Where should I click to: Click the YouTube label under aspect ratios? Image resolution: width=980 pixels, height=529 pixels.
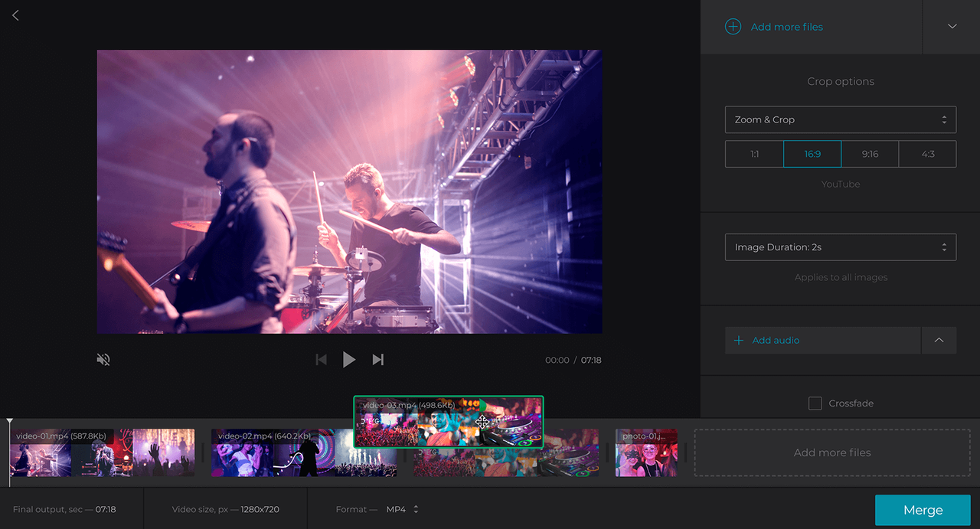point(841,184)
